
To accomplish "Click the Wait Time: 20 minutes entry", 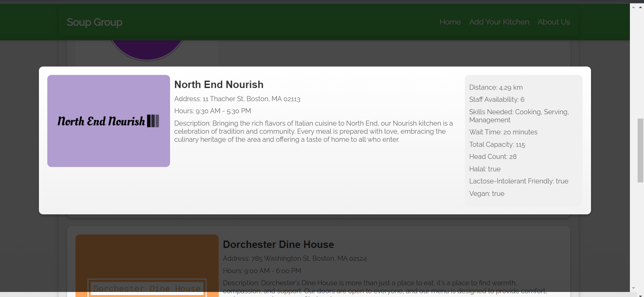I will pyautogui.click(x=503, y=132).
